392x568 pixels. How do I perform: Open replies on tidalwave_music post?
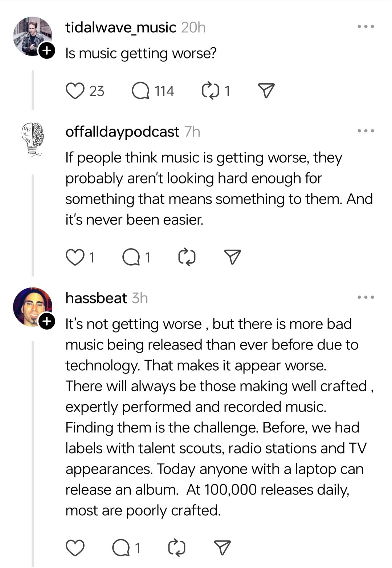coord(140,91)
